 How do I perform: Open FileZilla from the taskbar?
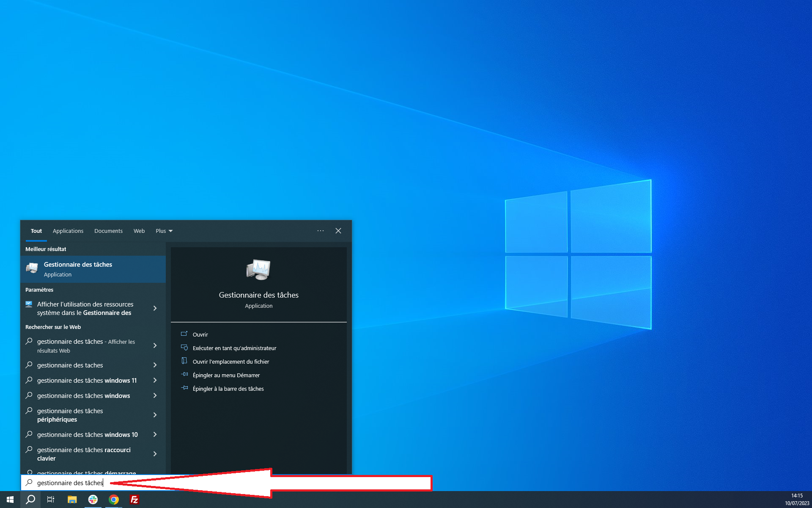134,500
